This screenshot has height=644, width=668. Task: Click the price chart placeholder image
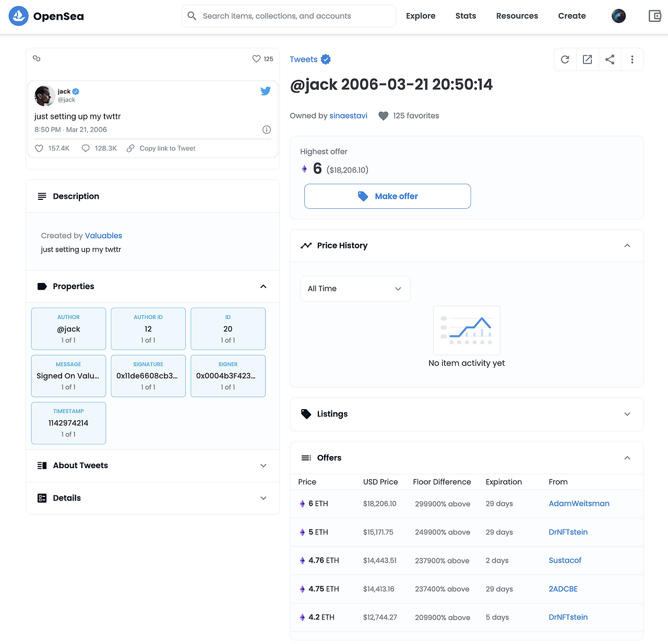[467, 330]
